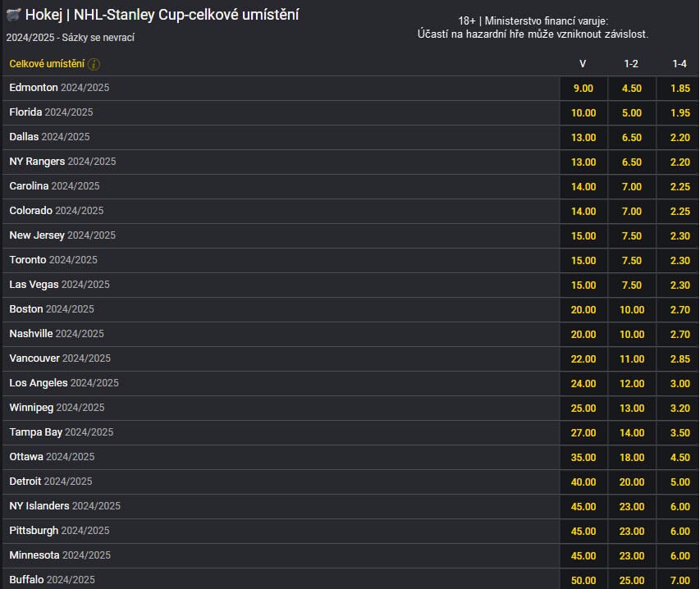Pick Boston winner odds 20.00
700x589 pixels.
point(583,309)
